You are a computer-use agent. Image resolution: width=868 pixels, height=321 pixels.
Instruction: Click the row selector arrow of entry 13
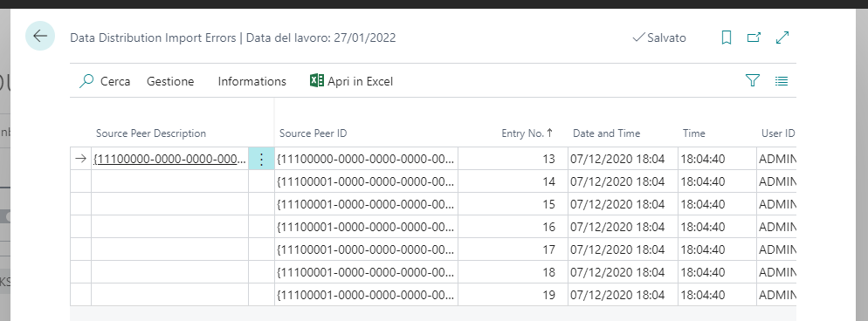point(81,159)
